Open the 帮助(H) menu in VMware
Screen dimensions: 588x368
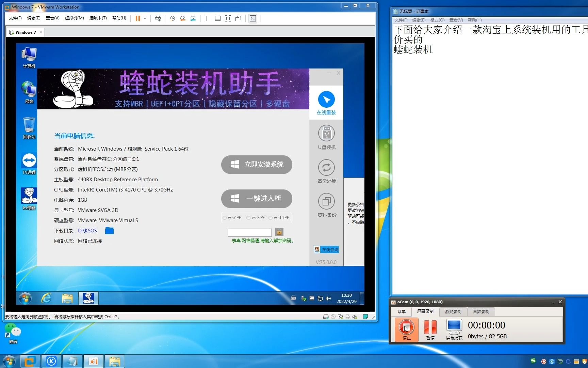tap(119, 18)
